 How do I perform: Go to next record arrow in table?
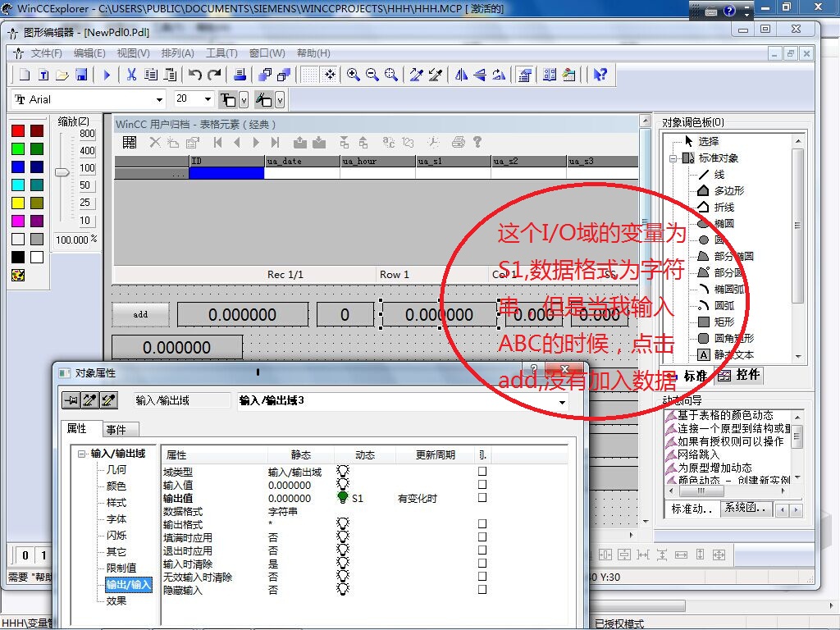(x=256, y=143)
